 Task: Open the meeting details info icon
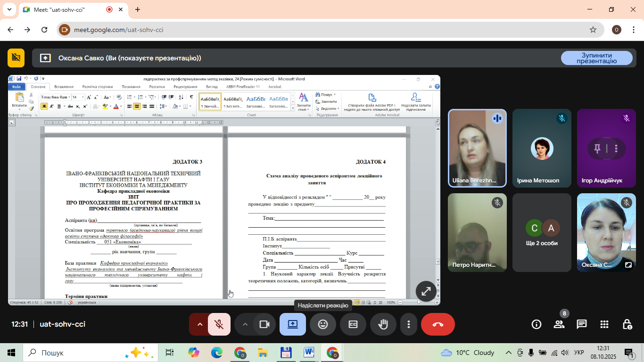(537, 324)
